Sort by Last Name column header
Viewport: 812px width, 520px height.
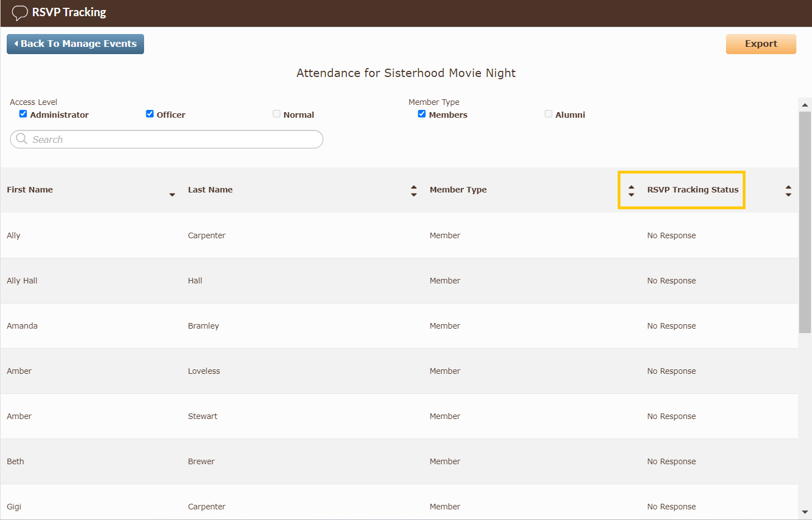[210, 190]
